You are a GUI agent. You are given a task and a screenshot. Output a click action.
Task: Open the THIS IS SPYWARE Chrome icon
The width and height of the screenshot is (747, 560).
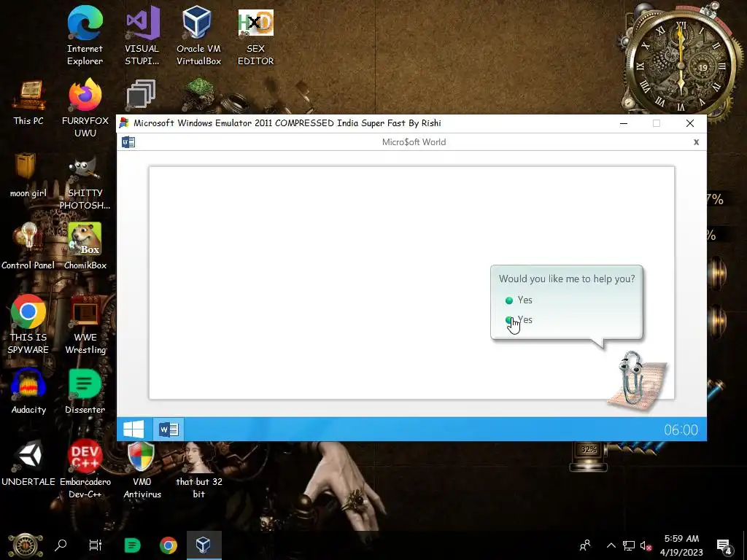point(28,324)
